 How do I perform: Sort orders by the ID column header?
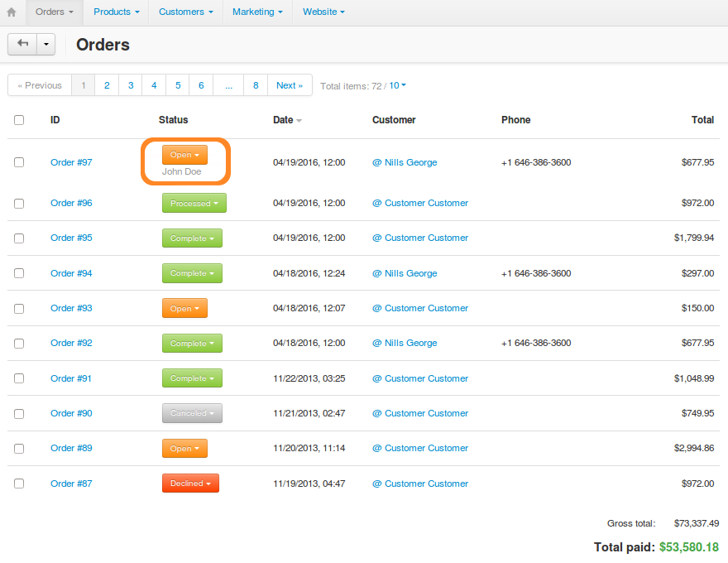tap(55, 120)
